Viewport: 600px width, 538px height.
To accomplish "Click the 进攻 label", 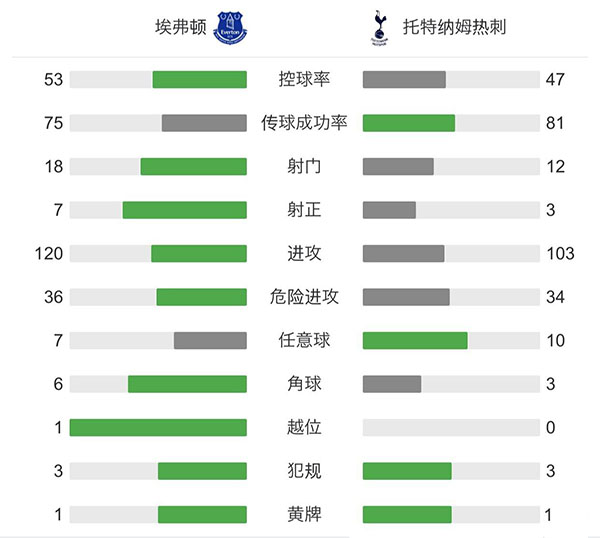I will [x=304, y=253].
